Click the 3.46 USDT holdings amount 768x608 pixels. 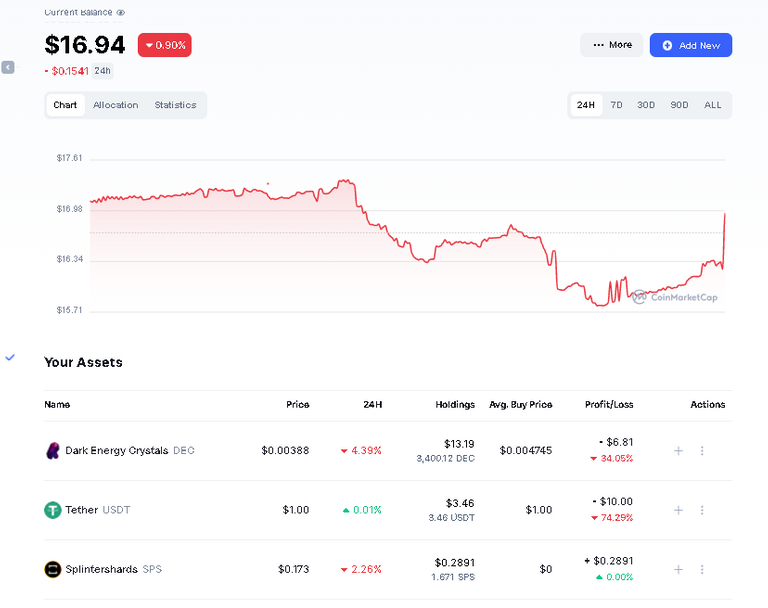click(x=451, y=518)
